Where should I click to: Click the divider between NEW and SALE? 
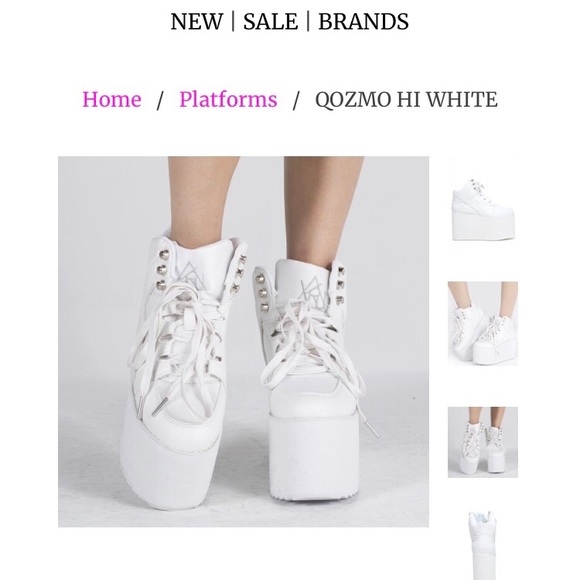coord(233,21)
